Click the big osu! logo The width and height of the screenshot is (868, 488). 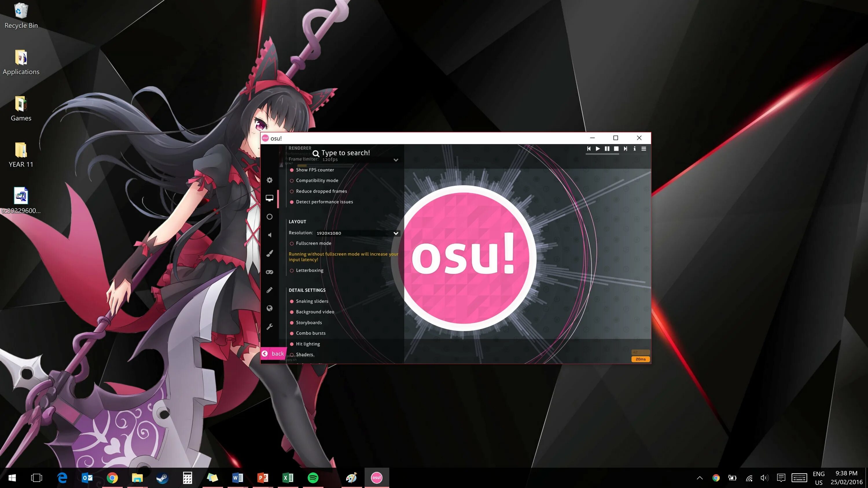tap(465, 258)
